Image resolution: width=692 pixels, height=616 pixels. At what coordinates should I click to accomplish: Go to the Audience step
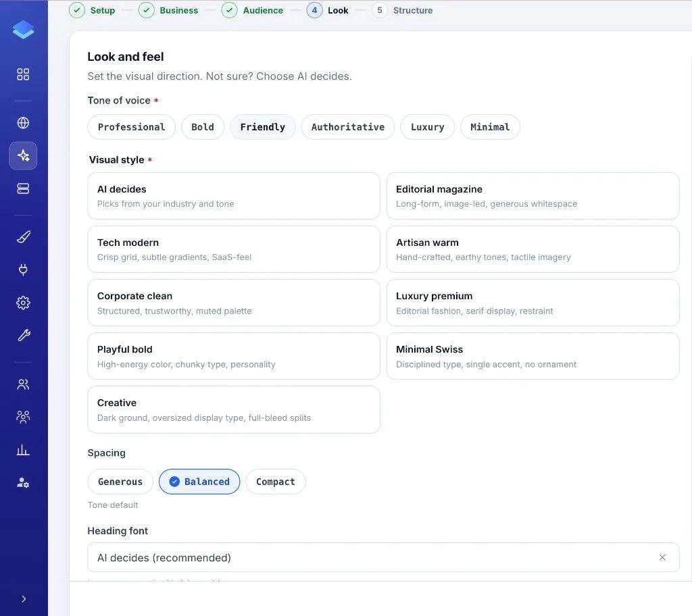point(253,10)
